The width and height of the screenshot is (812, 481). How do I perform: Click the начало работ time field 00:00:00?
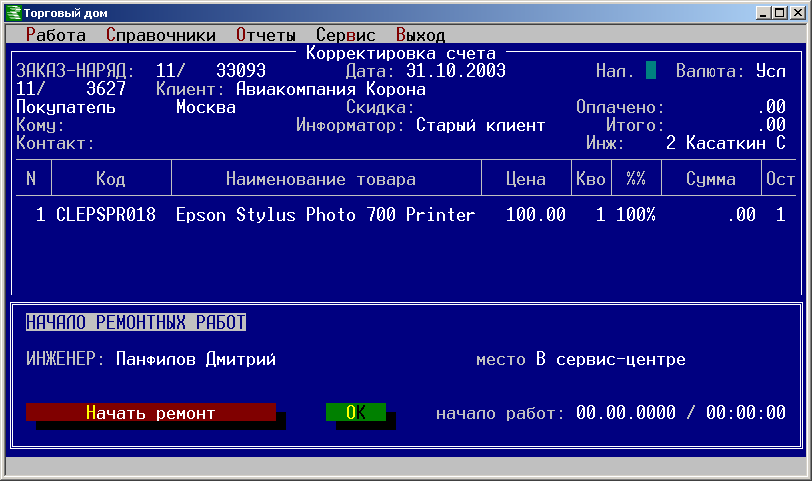(746, 412)
